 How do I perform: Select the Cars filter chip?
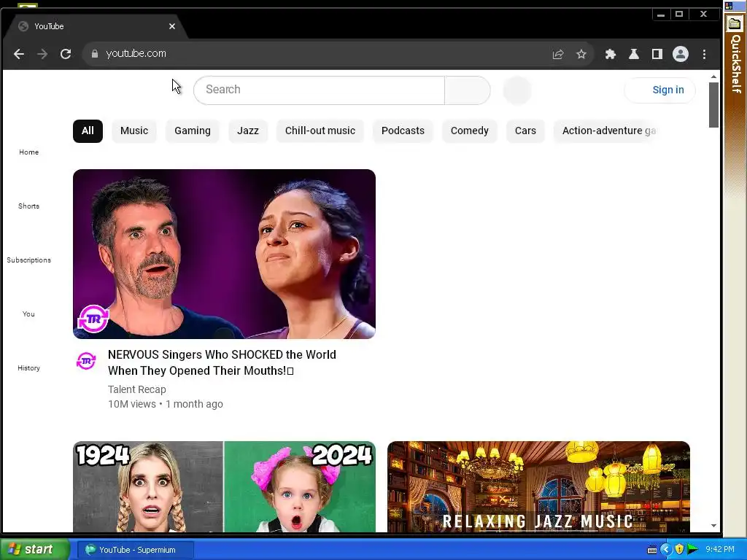click(525, 131)
